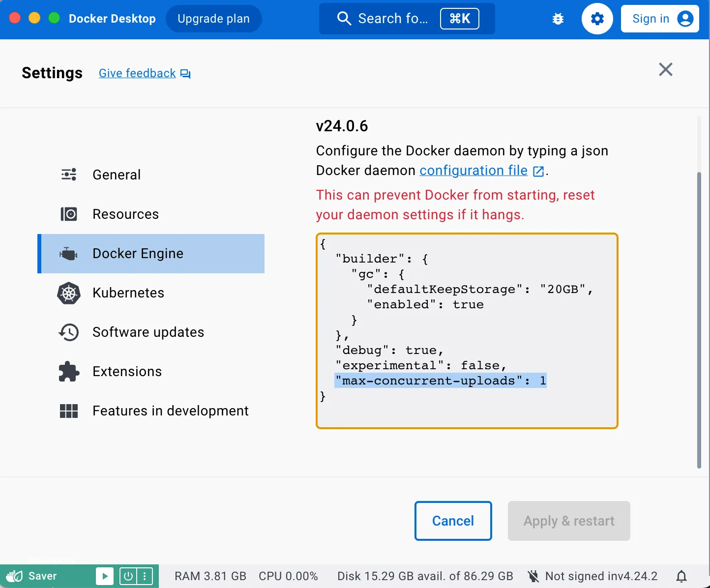
Task: Open the troubleshoot bug icon
Action: (558, 19)
